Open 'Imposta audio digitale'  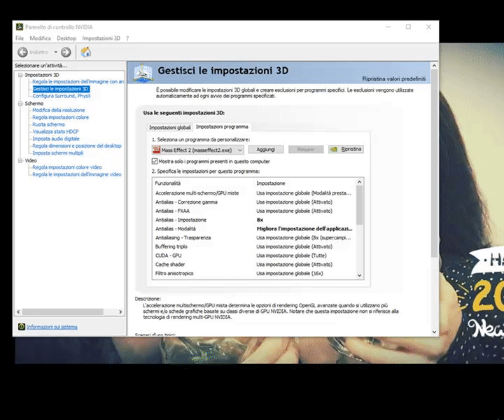coord(56,139)
